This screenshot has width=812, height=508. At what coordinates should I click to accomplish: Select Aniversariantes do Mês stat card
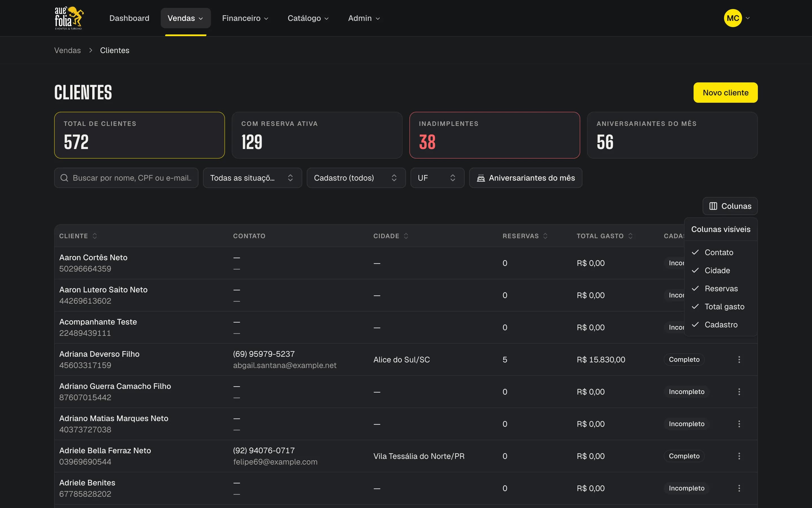672,135
